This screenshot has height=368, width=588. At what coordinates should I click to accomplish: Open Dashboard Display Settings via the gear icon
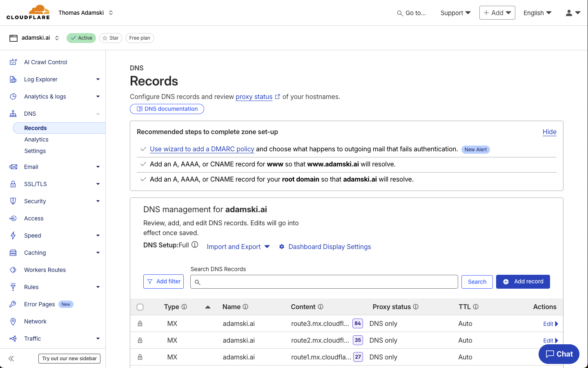point(282,247)
